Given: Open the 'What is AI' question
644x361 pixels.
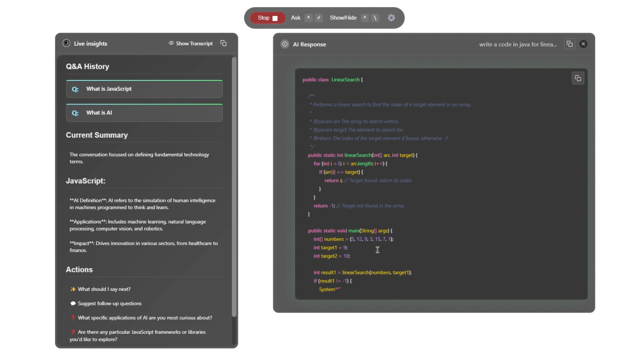Looking at the screenshot, I should tap(144, 113).
